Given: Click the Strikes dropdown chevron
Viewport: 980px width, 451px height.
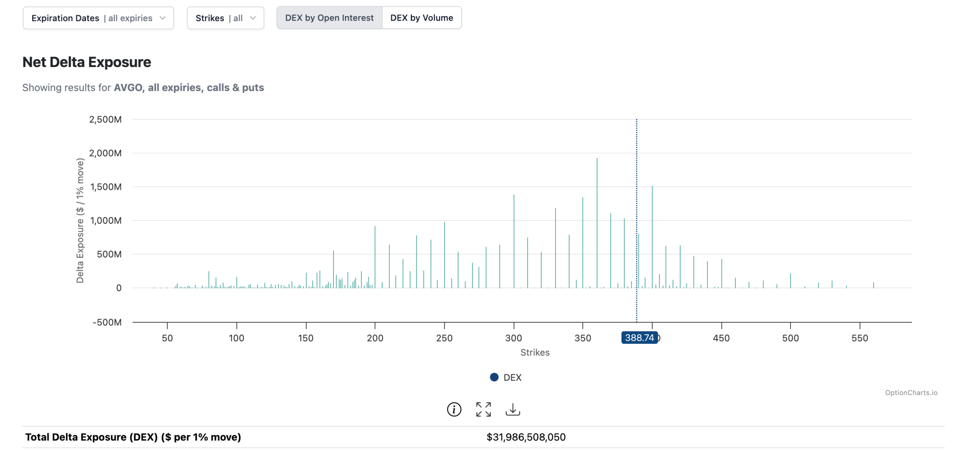Looking at the screenshot, I should click(253, 18).
